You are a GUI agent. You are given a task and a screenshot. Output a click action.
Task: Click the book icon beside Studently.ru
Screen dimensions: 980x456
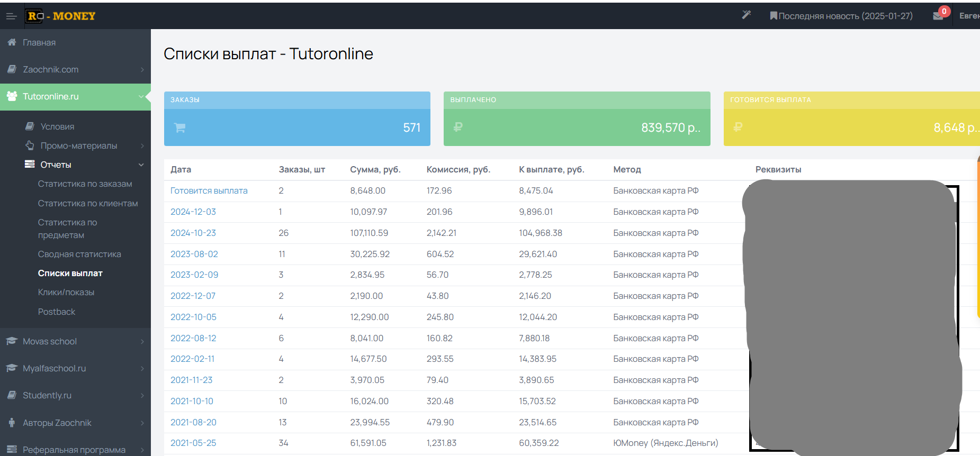tap(12, 395)
